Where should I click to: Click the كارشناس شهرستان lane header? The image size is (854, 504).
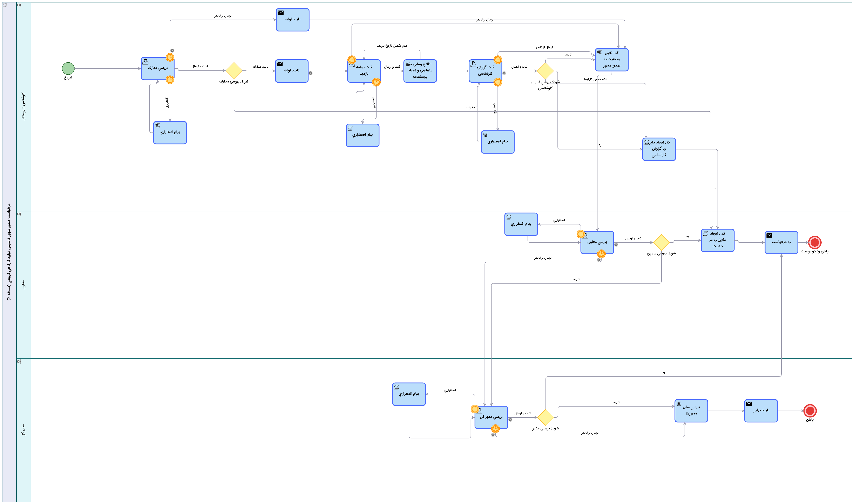pos(23,106)
